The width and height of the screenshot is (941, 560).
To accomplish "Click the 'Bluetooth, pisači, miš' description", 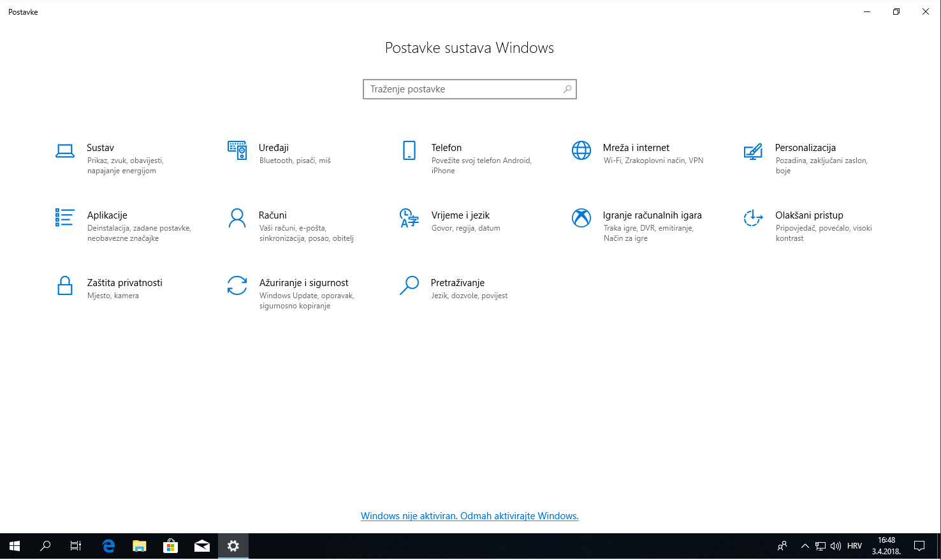I will pos(295,161).
